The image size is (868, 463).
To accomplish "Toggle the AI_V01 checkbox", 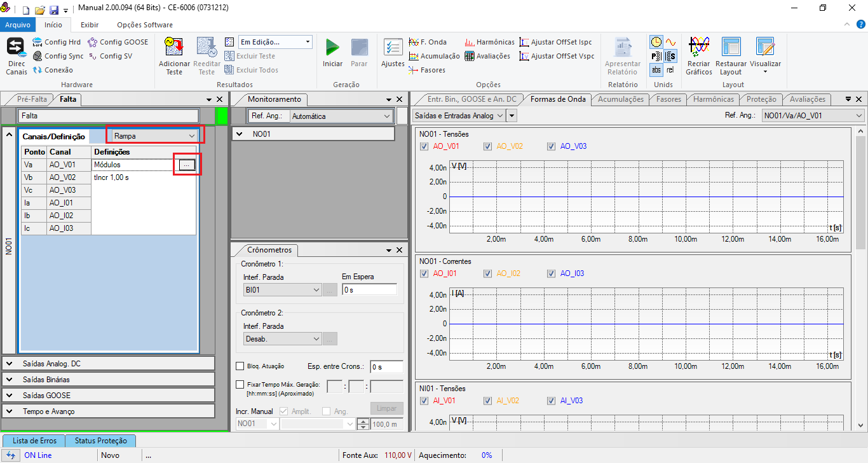I will click(424, 401).
